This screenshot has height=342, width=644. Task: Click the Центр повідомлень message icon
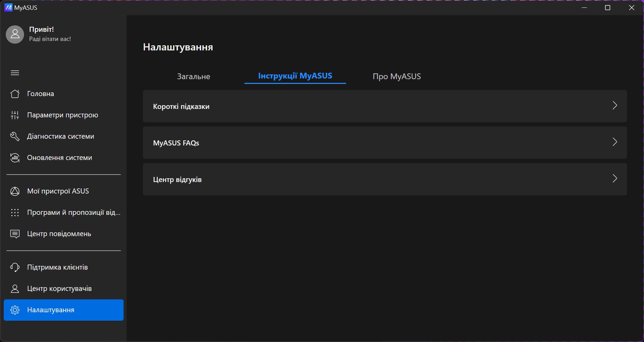click(15, 234)
